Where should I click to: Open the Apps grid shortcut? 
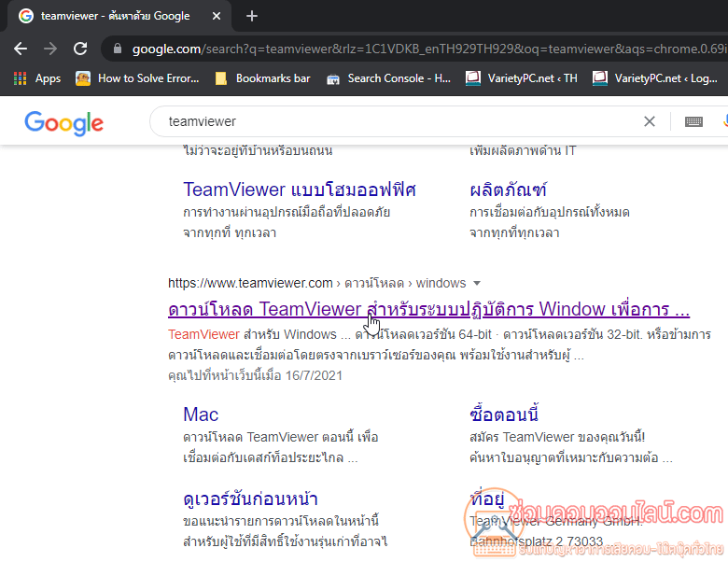(x=37, y=78)
